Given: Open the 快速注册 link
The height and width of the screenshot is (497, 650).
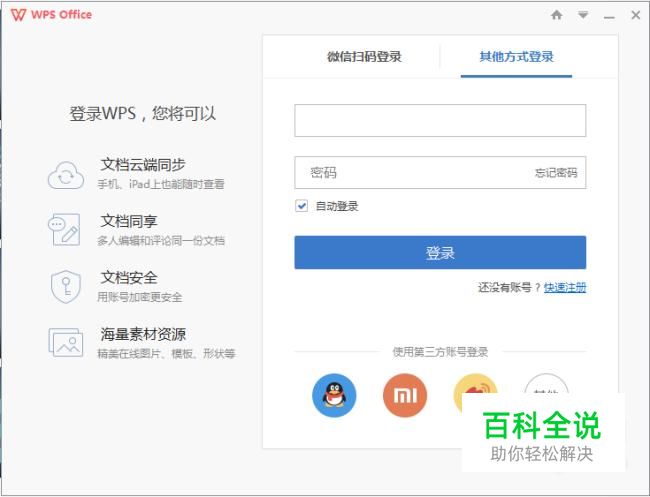Looking at the screenshot, I should coord(565,287).
